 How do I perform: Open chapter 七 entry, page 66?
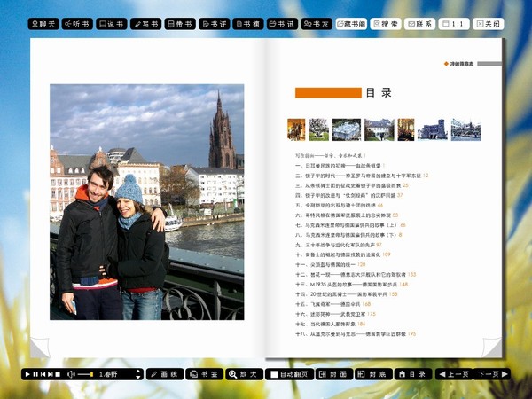pyautogui.click(x=350, y=225)
